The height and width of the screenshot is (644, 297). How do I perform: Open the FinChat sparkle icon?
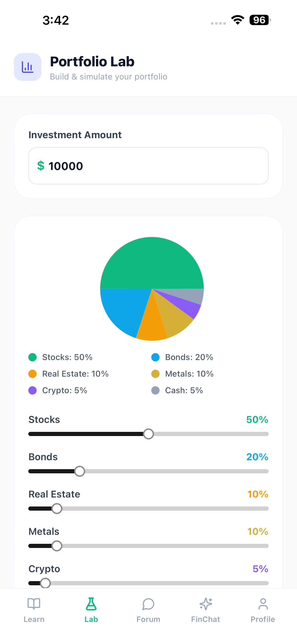[206, 604]
